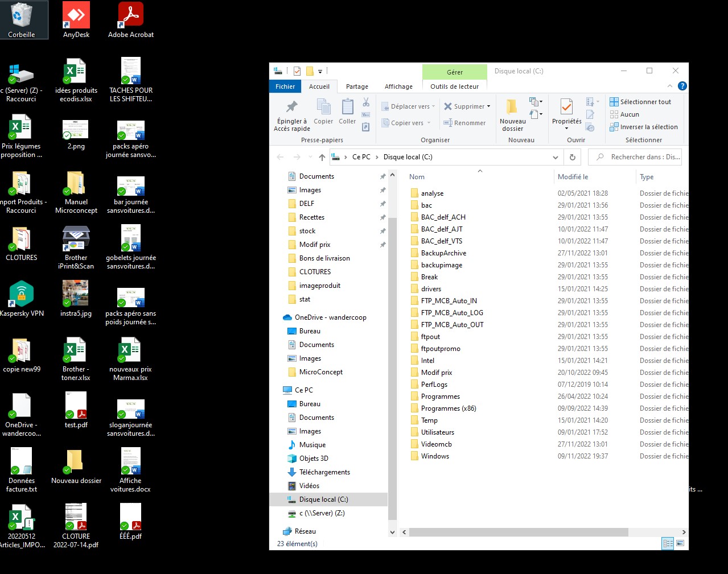Open the Outils de lecteur tab
The width and height of the screenshot is (728, 574).
click(x=454, y=86)
